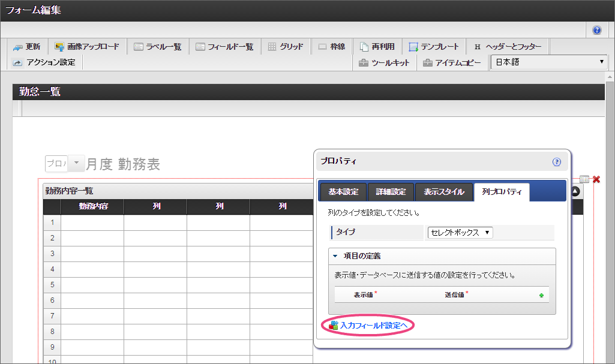615x364 pixels.
Task: Open アクション設定 action settings
Action: point(44,62)
